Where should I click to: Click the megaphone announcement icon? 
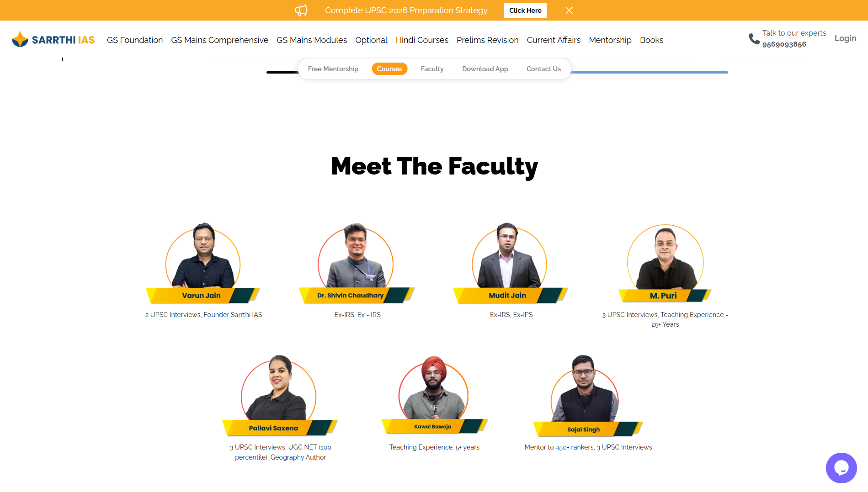(x=301, y=10)
